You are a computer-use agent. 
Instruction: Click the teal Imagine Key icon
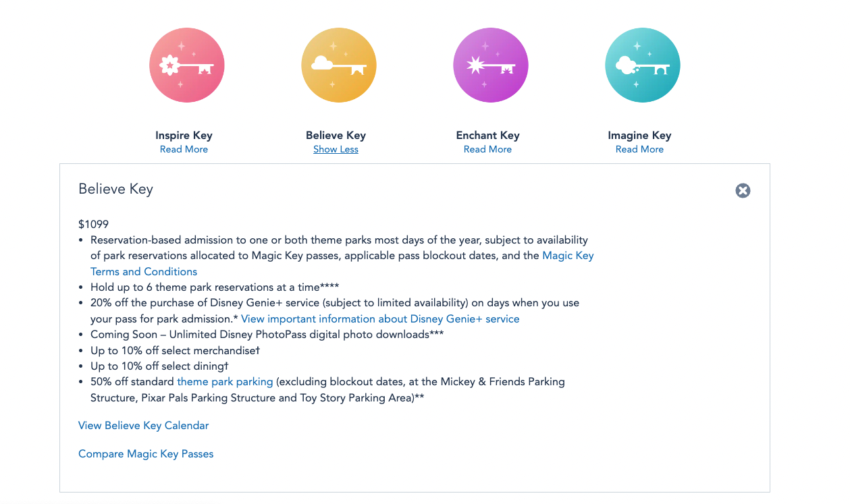click(x=642, y=65)
